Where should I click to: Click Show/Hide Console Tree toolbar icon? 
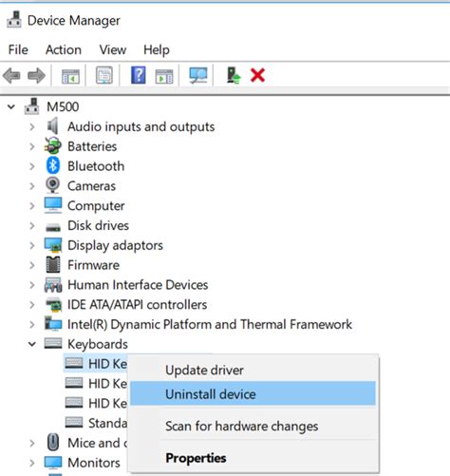[x=70, y=76]
